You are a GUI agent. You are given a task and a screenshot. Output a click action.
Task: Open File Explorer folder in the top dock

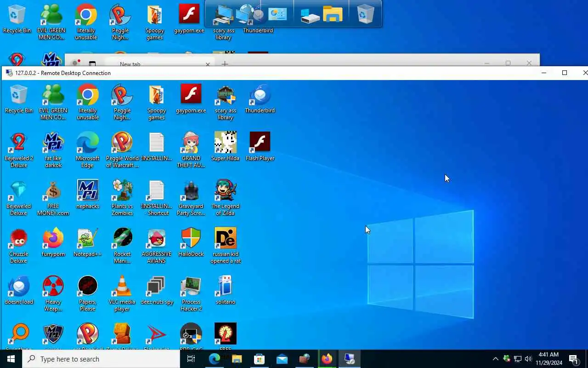click(x=333, y=14)
